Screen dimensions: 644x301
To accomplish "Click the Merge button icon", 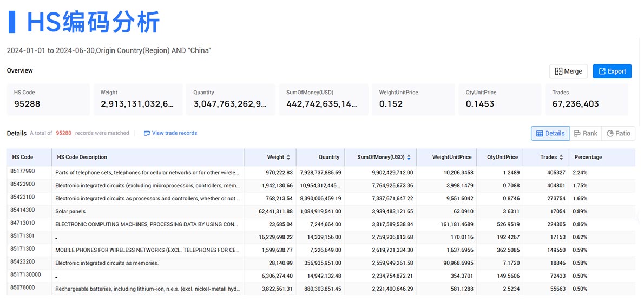I will click(558, 71).
